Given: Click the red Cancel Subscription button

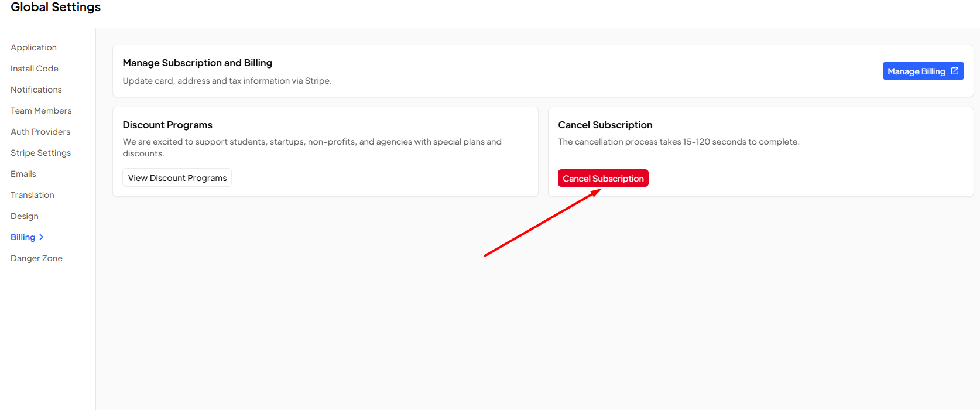Looking at the screenshot, I should click(603, 178).
